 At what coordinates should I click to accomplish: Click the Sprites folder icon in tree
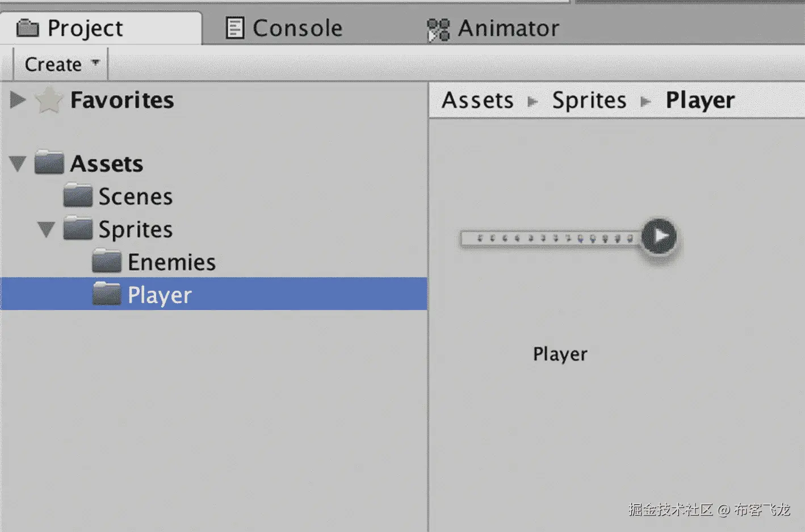pyautogui.click(x=78, y=229)
